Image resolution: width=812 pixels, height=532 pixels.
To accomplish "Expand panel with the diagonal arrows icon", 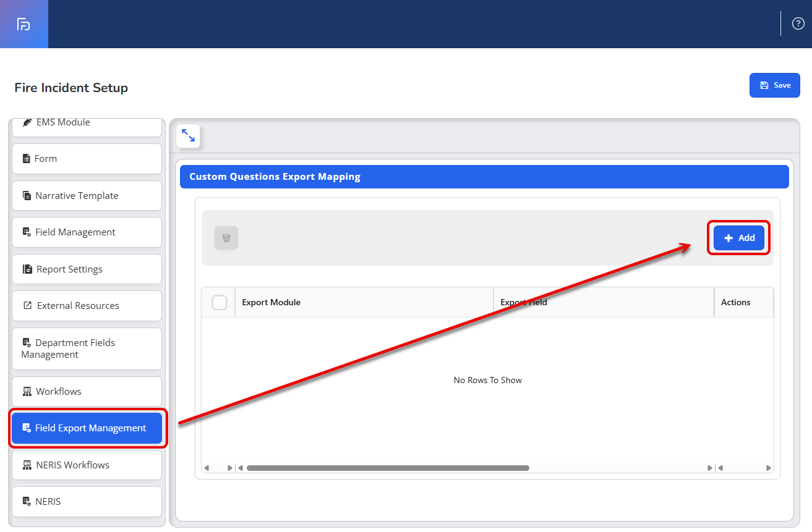I will click(188, 136).
